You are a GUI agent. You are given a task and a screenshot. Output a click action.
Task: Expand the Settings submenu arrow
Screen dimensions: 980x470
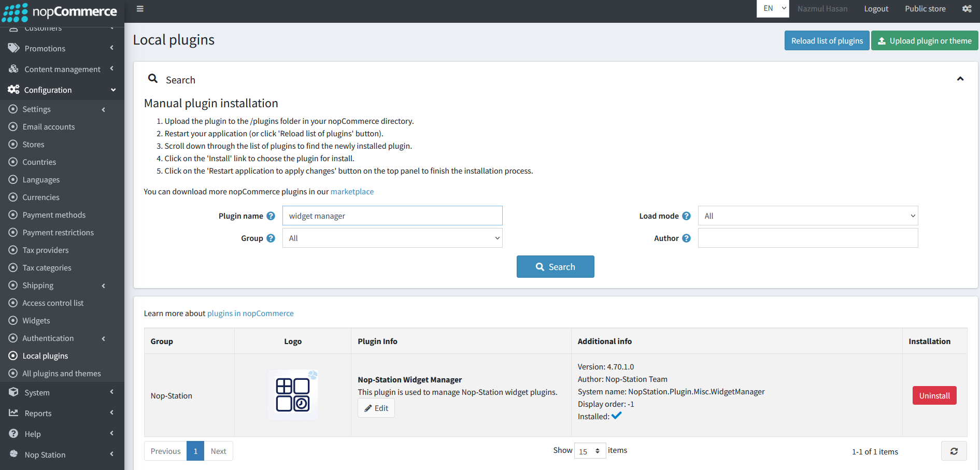(x=104, y=109)
